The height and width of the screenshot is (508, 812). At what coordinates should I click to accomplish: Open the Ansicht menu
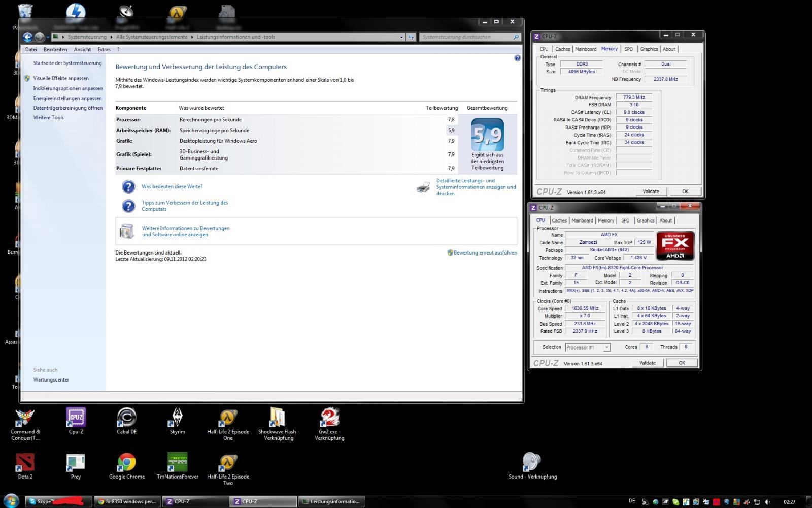click(82, 49)
